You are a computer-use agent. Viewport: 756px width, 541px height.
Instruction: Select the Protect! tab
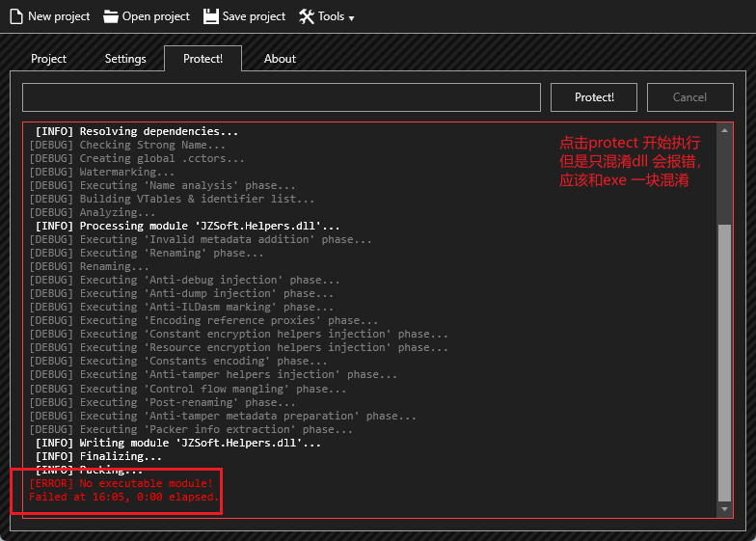pos(202,59)
